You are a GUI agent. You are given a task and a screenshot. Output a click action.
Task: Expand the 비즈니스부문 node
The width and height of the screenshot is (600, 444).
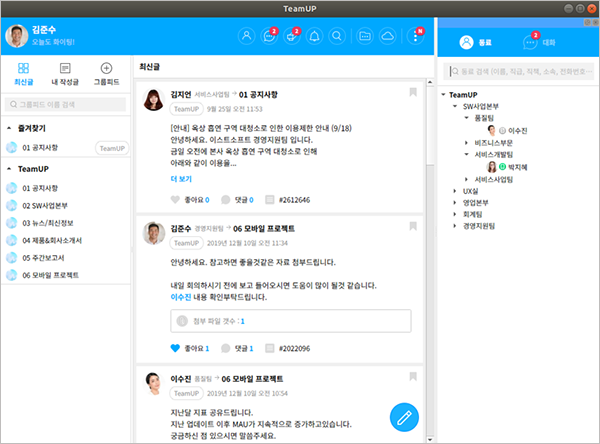point(466,143)
